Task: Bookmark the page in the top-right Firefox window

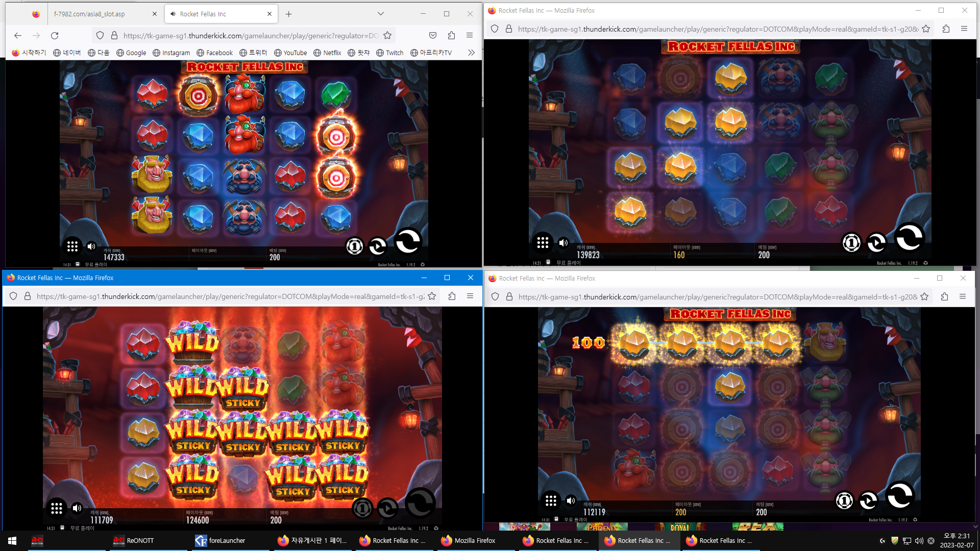Action: coord(926,29)
